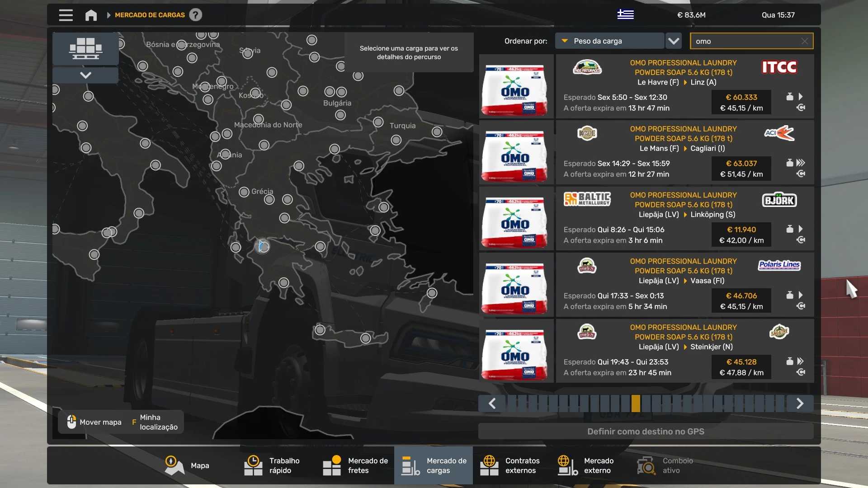Click the '€ 46.706' price
Image resolution: width=868 pixels, height=488 pixels.
(741, 296)
